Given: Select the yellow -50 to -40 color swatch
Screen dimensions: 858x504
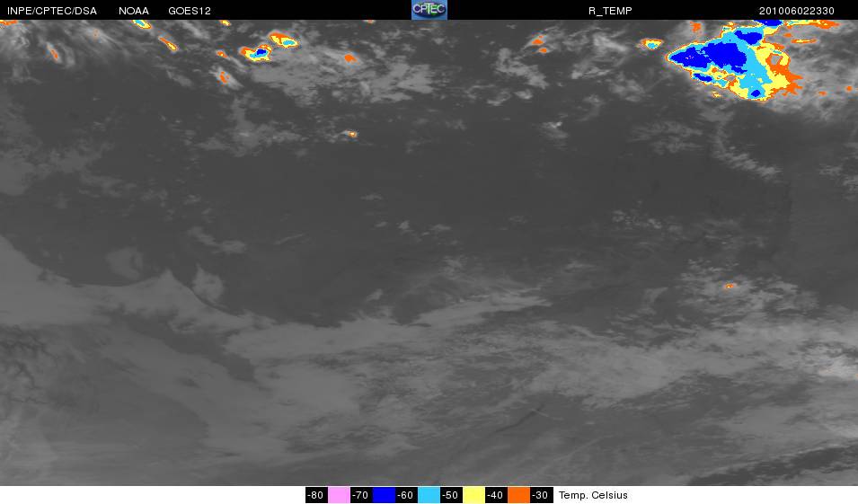Looking at the screenshot, I should 473,495.
